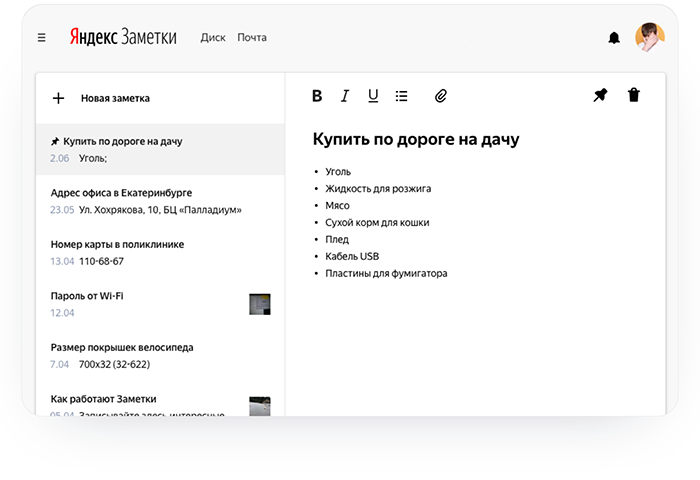This screenshot has width=700, height=480.
Task: Open the user avatar profile
Action: 650,38
